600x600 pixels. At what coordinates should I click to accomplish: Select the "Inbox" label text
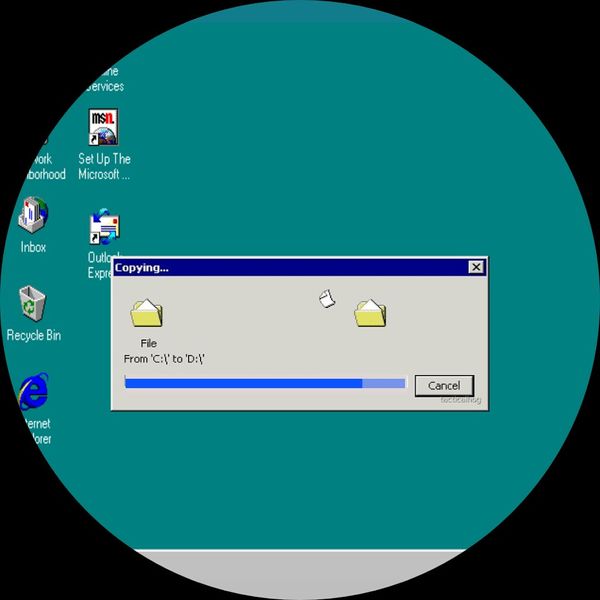pyautogui.click(x=33, y=247)
